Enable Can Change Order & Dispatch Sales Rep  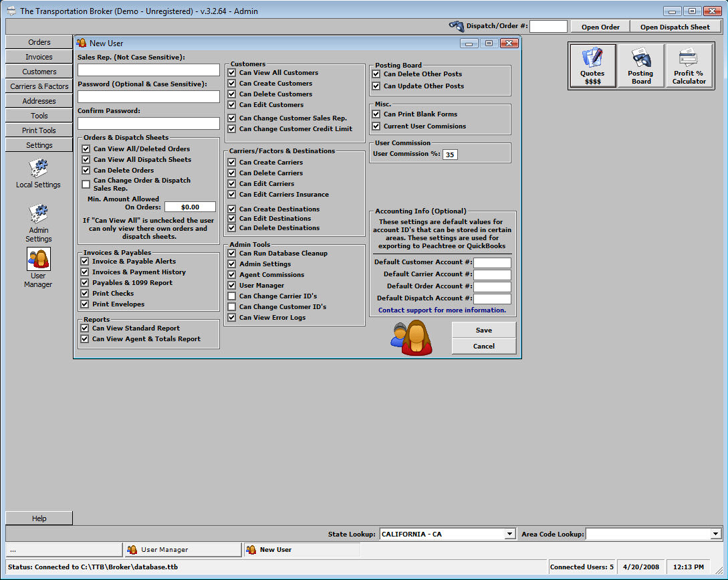(86, 185)
